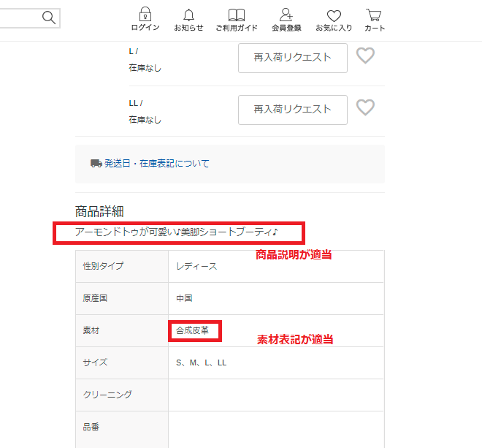The height and width of the screenshot is (448, 482).
Task: Favorite the LL size with heart
Action: point(365,107)
